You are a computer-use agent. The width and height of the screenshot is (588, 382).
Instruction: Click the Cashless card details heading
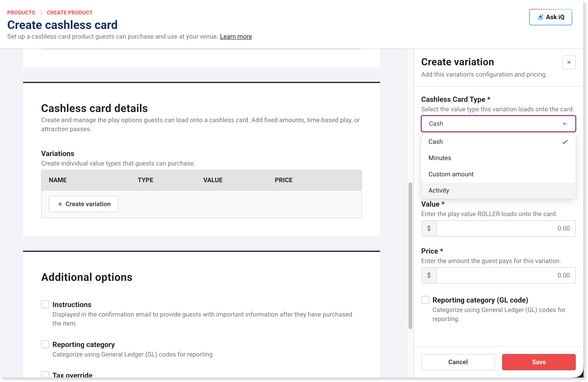point(94,108)
